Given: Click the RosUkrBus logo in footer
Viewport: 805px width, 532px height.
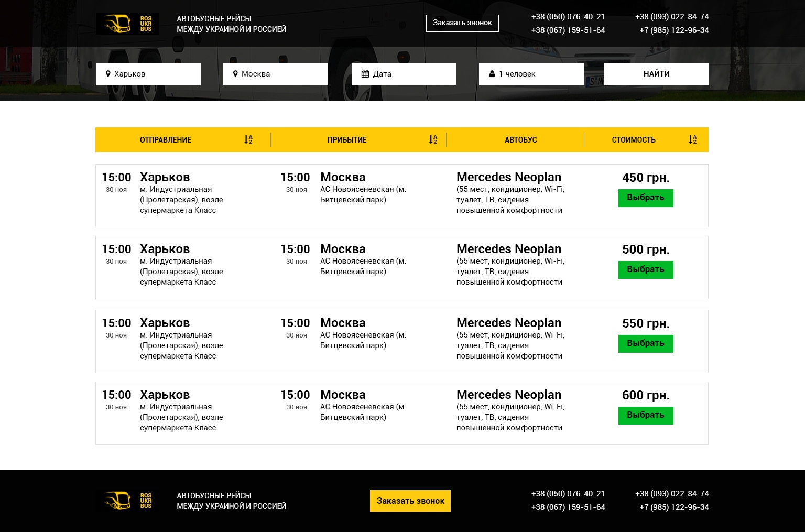Looking at the screenshot, I should (127, 501).
